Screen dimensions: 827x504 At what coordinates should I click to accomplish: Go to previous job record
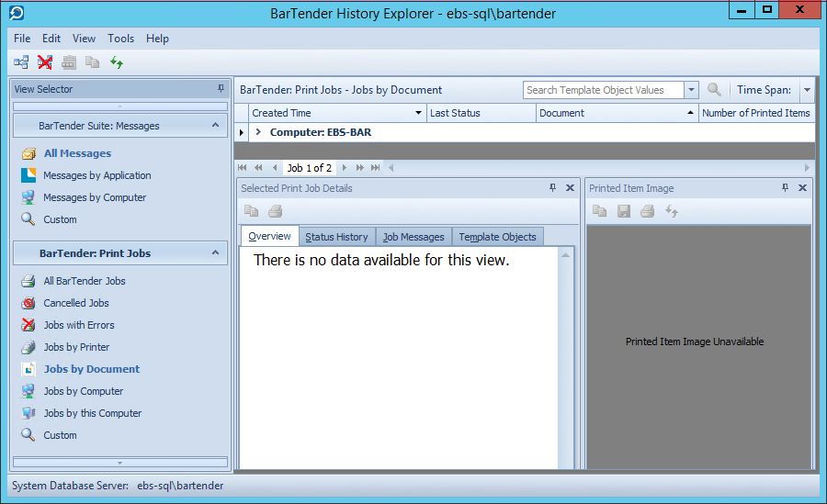point(274,168)
